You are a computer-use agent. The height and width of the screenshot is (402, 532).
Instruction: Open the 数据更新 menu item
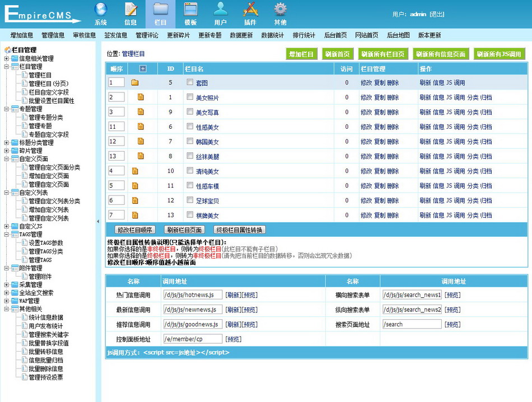pyautogui.click(x=241, y=35)
